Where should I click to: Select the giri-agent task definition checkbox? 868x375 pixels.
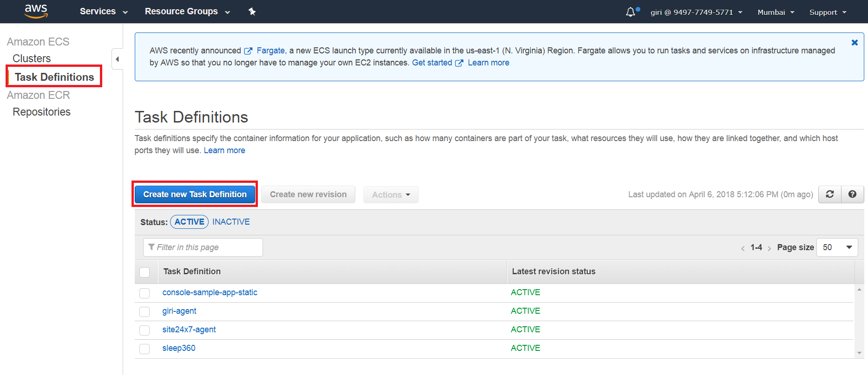click(145, 311)
